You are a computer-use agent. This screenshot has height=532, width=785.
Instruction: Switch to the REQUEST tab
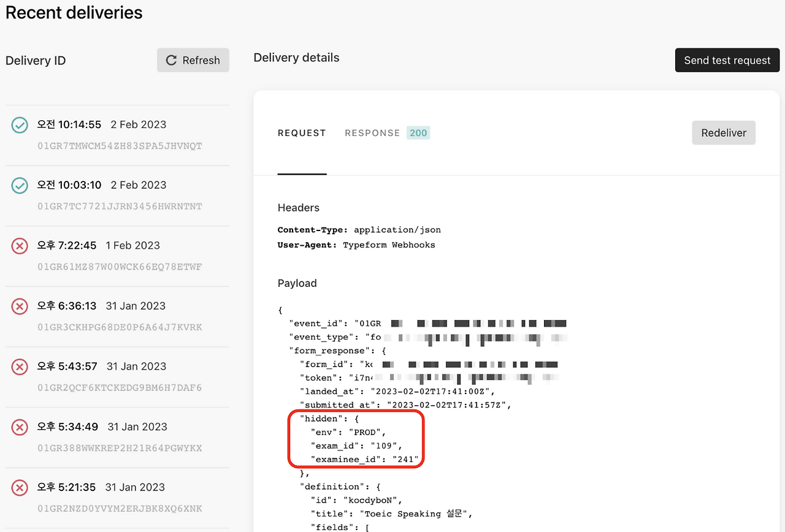tap(302, 133)
